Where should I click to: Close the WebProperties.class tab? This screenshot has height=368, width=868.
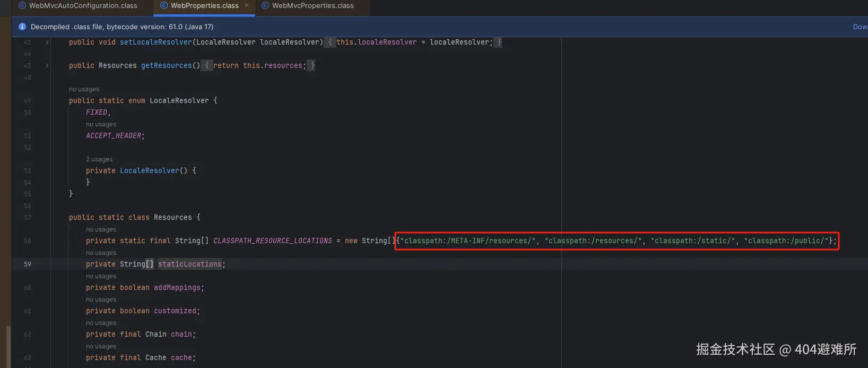coord(247,5)
